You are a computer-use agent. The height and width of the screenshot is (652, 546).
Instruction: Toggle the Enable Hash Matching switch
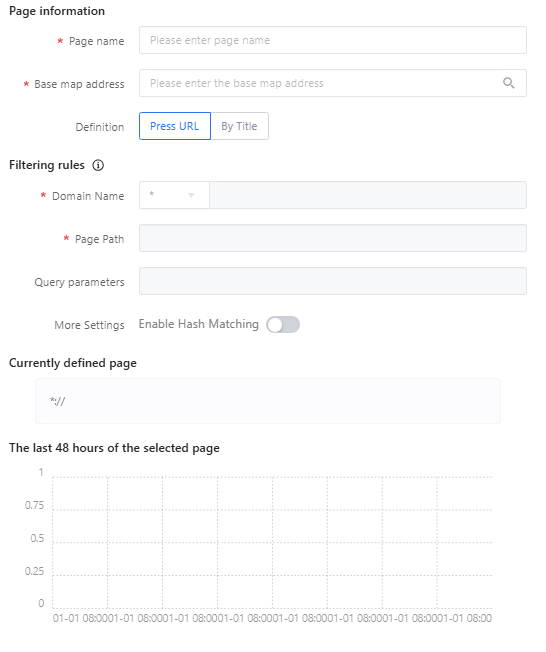point(283,324)
